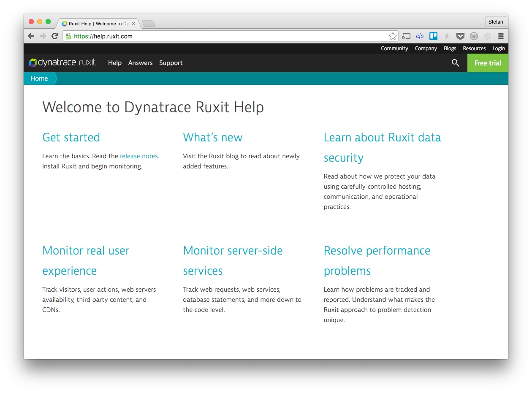Click the Dynatrace Ruxit logo
This screenshot has width=532, height=393.
pos(62,63)
